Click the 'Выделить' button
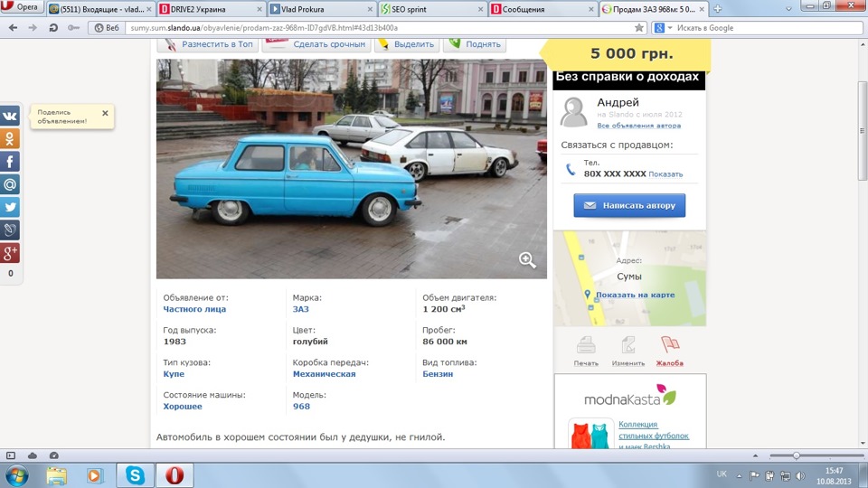This screenshot has width=868, height=488. point(407,43)
